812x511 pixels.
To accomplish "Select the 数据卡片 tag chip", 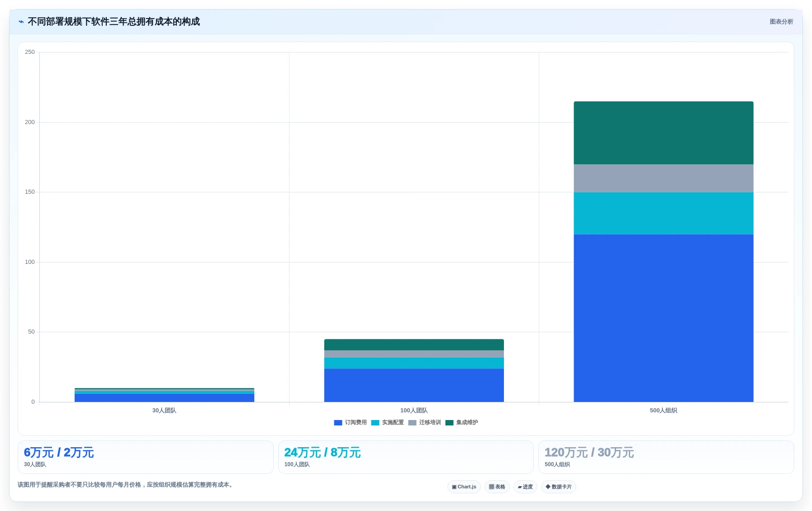I will tap(559, 487).
